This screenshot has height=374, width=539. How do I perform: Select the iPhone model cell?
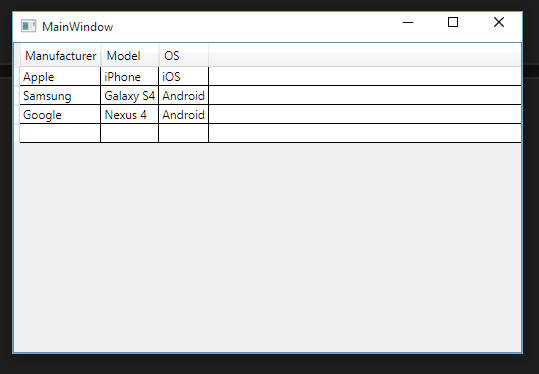[129, 76]
